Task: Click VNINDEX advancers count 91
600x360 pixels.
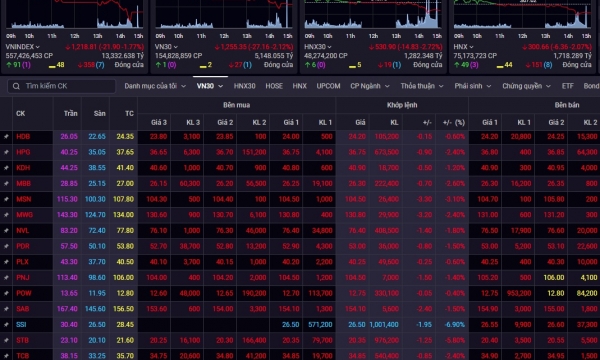Action: (x=18, y=65)
